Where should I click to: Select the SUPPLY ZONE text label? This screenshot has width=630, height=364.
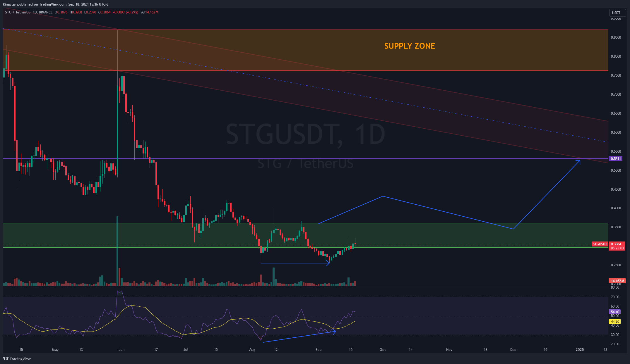click(410, 46)
